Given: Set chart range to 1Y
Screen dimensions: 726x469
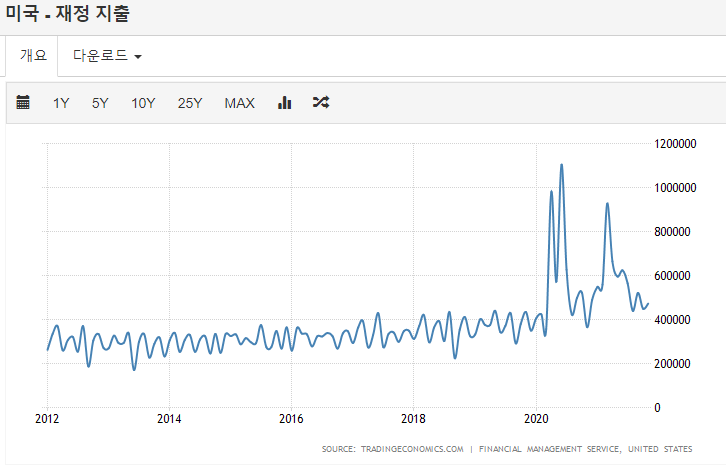Looking at the screenshot, I should click(61, 103).
